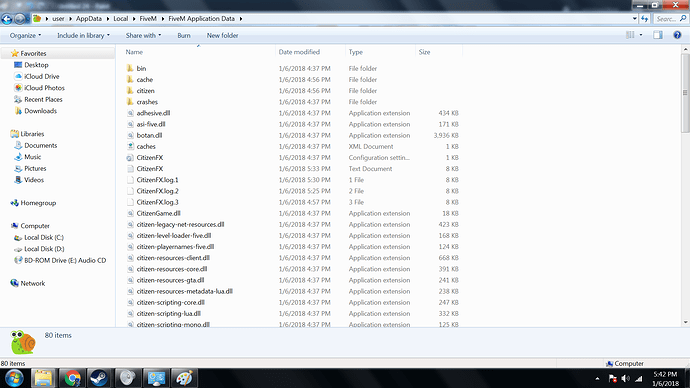Expand the Include in library dropdown
The image size is (690, 388).
[83, 36]
